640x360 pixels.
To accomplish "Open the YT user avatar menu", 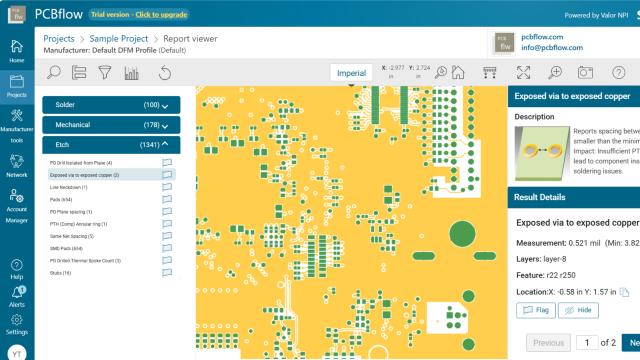I will [17, 353].
